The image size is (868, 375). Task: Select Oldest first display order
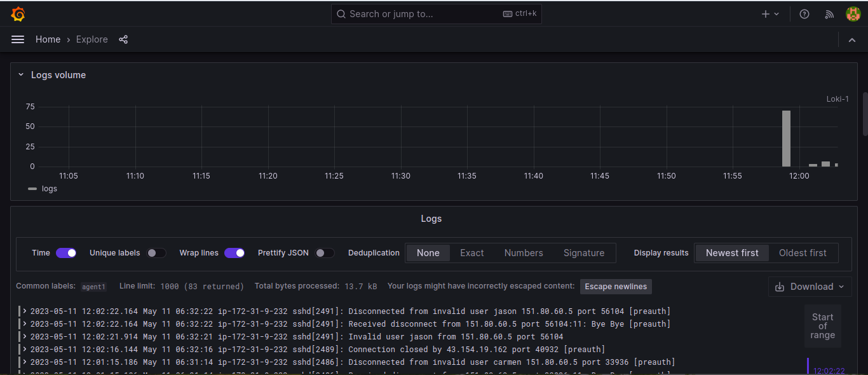point(803,253)
